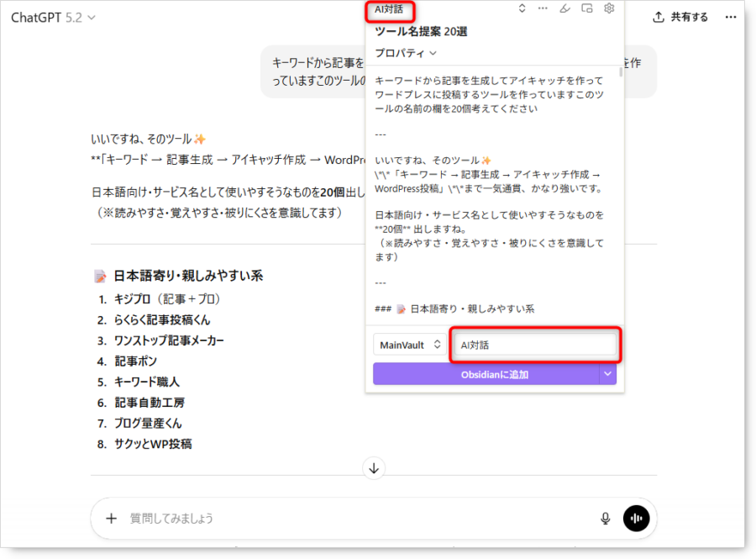
Task: Click the microphone dictation icon
Action: pos(605,519)
